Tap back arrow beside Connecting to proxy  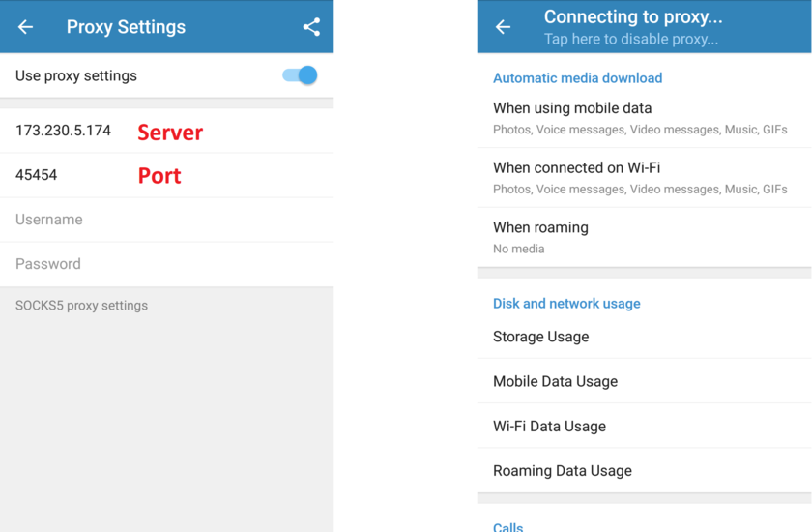point(503,27)
